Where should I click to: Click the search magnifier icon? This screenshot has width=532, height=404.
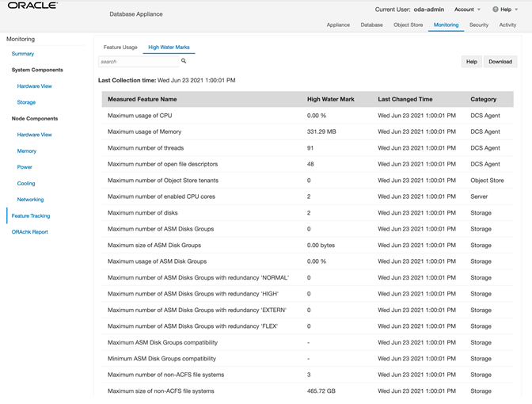click(184, 61)
